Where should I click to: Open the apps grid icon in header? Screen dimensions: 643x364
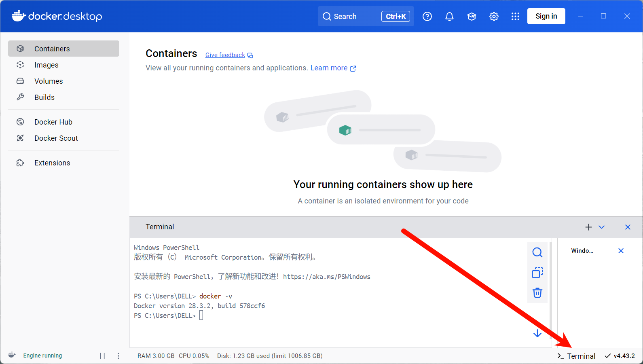[515, 16]
